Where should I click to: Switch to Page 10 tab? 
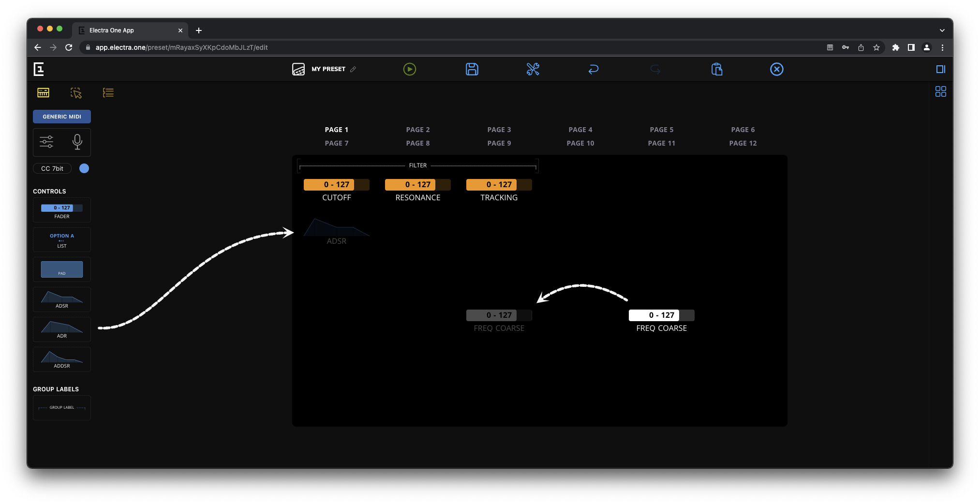[580, 143]
